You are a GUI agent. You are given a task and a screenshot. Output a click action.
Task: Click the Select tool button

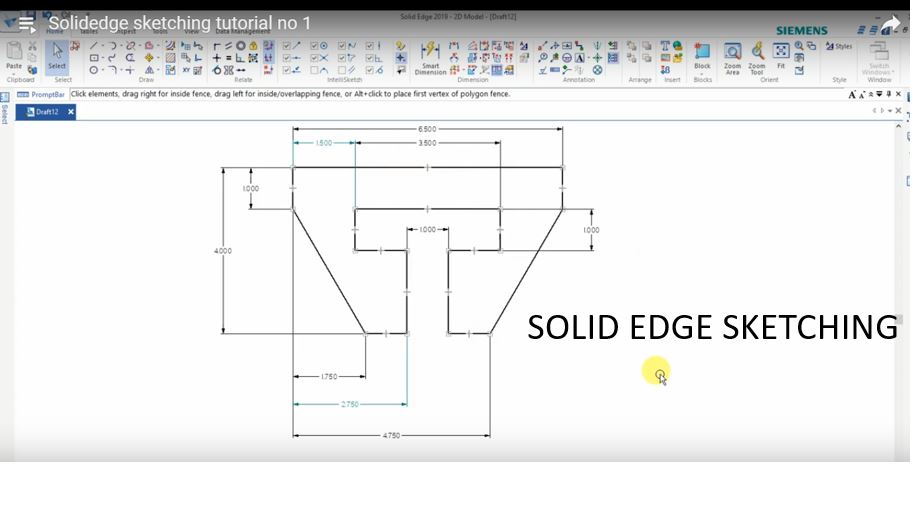coord(57,57)
